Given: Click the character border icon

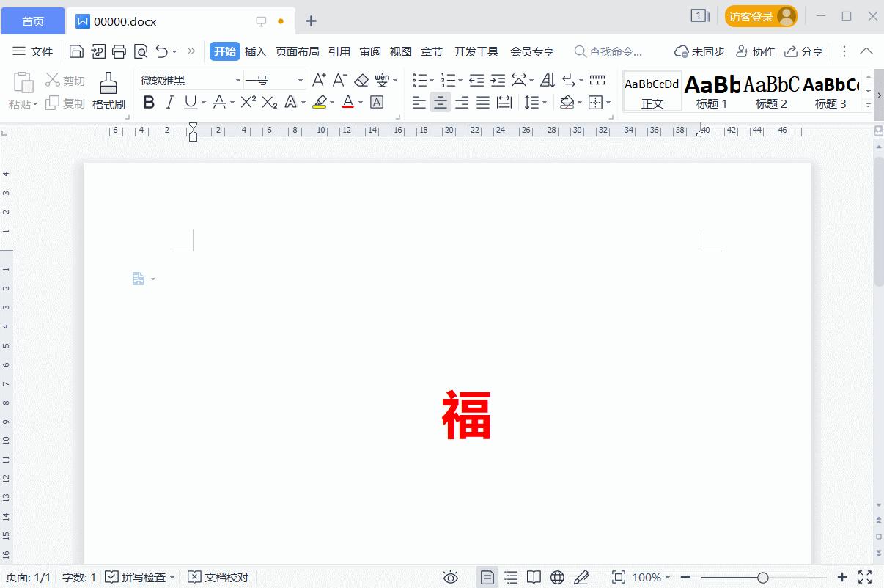Looking at the screenshot, I should [x=377, y=102].
